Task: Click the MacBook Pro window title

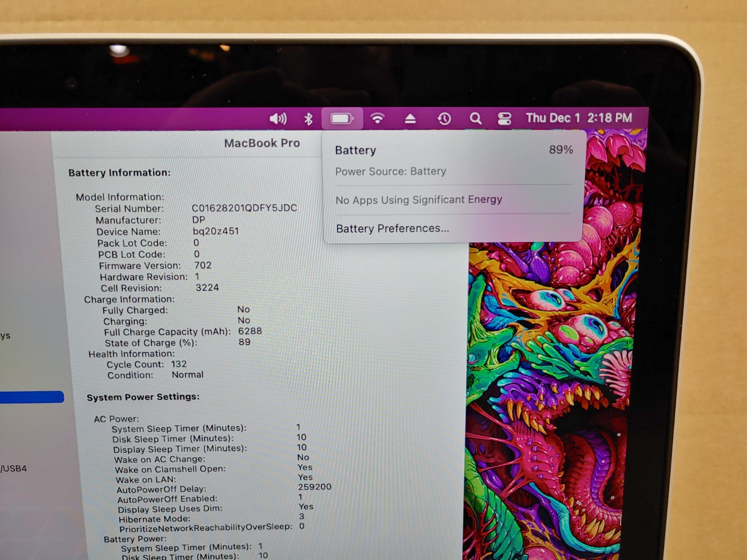Action: point(262,143)
